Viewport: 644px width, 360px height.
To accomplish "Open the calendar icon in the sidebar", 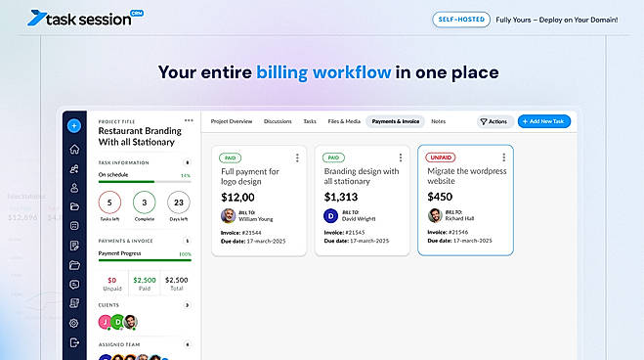I will pyautogui.click(x=74, y=226).
